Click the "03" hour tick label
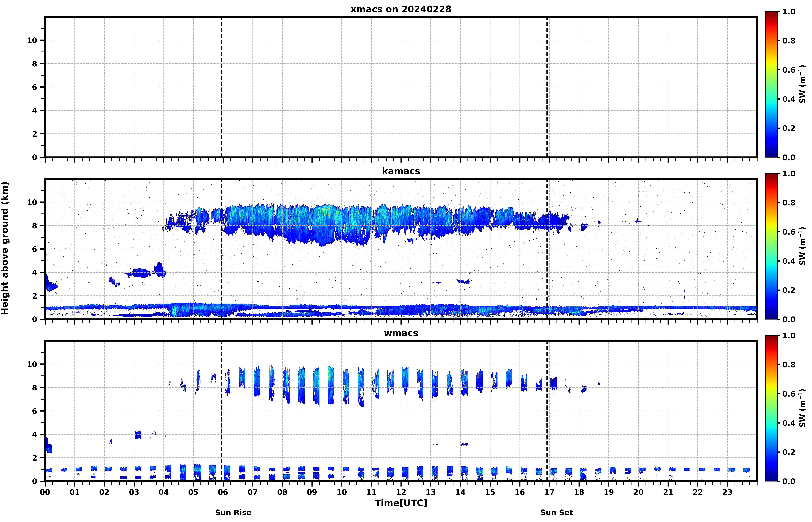The height and width of the screenshot is (522, 812). (134, 492)
